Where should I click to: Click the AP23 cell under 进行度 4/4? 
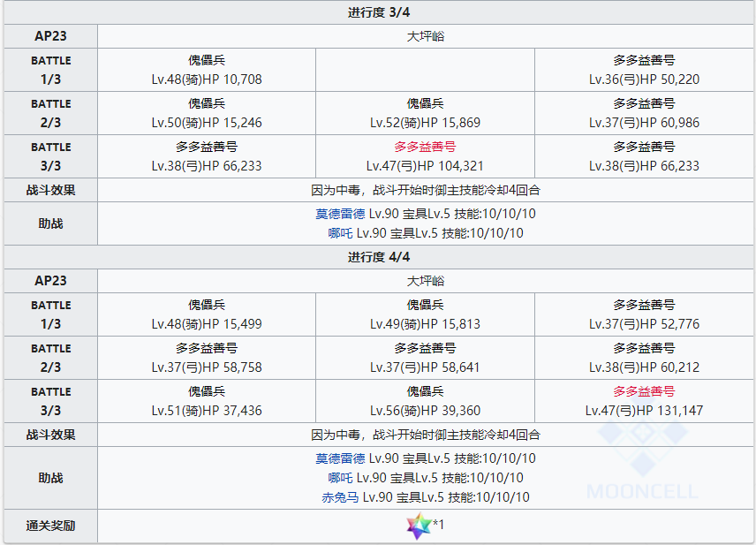coord(50,281)
